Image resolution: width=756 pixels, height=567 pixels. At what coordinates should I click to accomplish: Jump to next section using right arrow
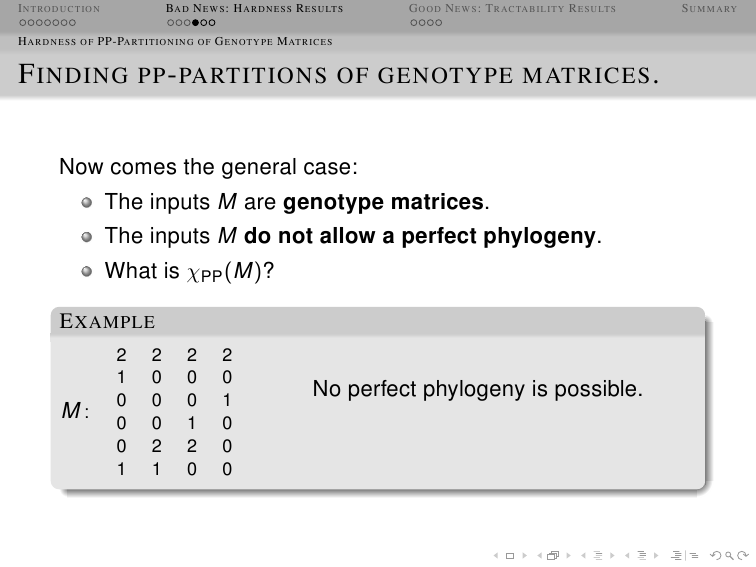pos(656,556)
